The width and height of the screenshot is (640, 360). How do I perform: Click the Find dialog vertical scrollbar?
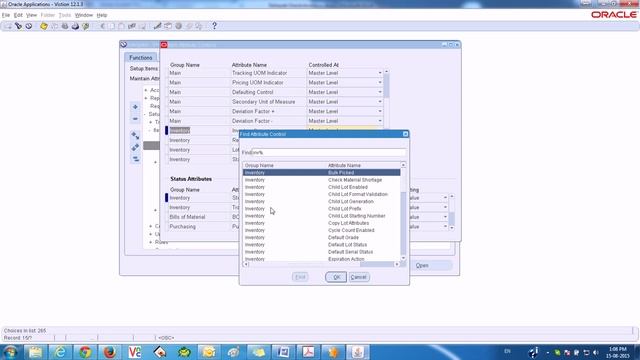point(403,211)
